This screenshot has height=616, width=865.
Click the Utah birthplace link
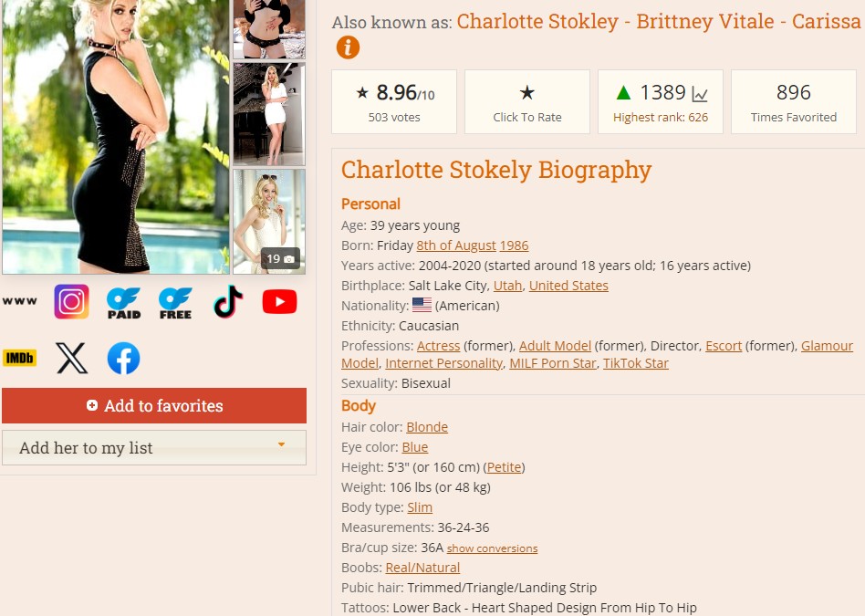(507, 286)
